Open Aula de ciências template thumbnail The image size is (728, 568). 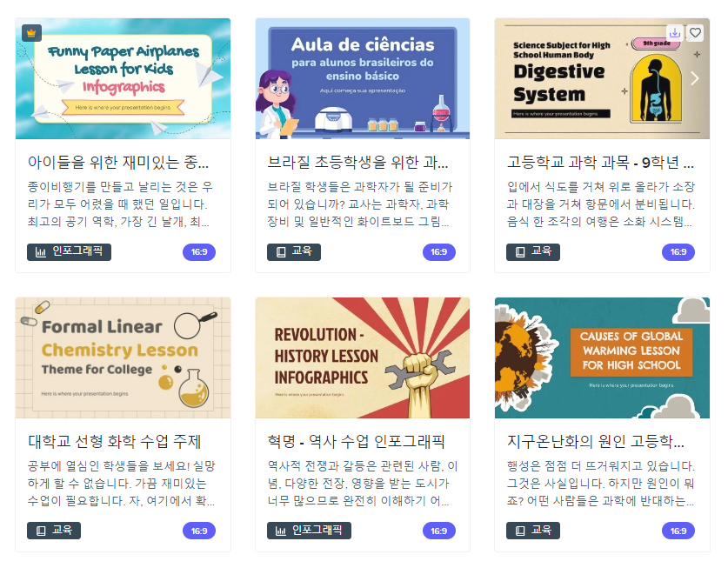point(363,78)
